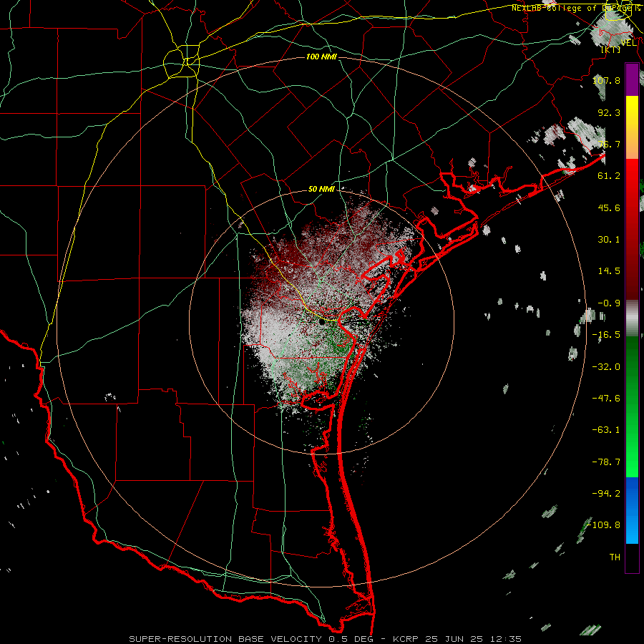This screenshot has height=644, width=644.
Task: Select the -32.0 velocity legend value
Action: pyautogui.click(x=606, y=367)
